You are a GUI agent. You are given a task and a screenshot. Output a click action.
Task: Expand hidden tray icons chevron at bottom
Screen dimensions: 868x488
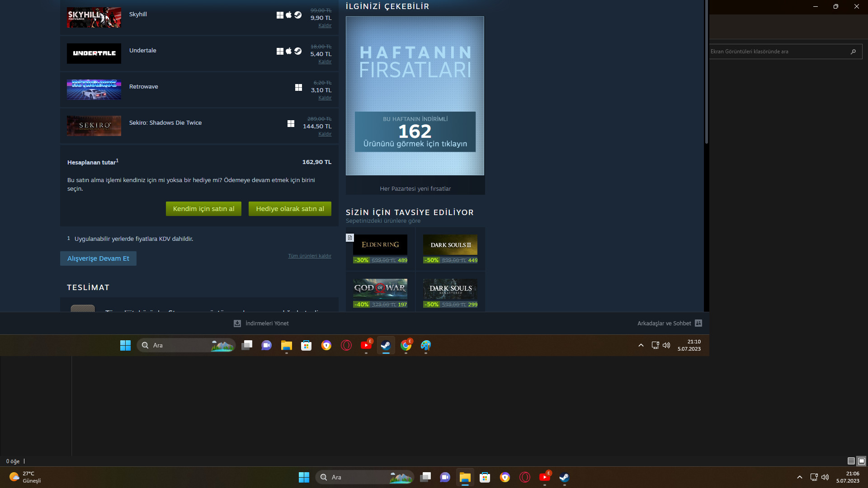coord(800,477)
